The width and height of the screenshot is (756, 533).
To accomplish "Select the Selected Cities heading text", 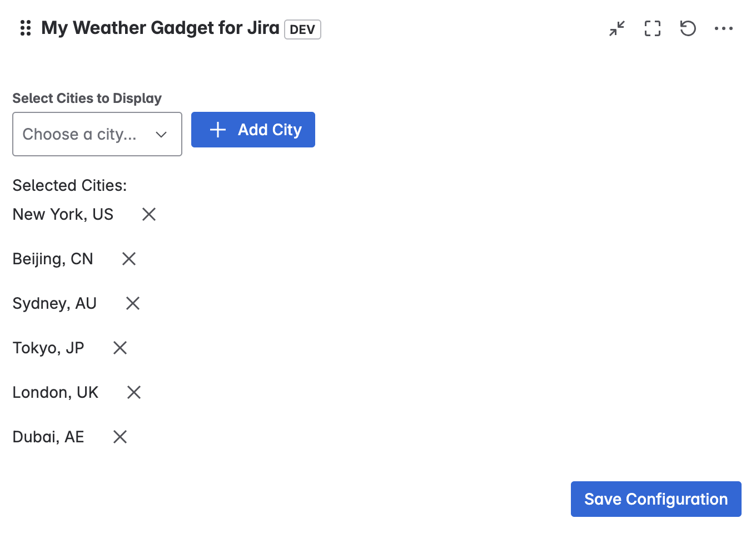I will point(69,185).
